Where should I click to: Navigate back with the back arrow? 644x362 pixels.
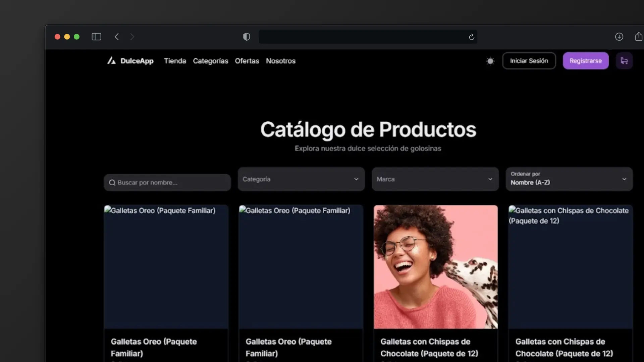117,37
